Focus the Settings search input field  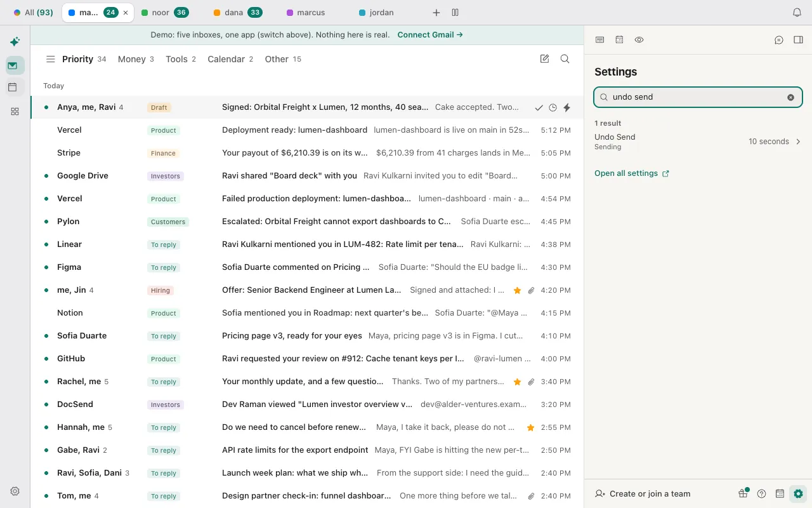pyautogui.click(x=698, y=97)
